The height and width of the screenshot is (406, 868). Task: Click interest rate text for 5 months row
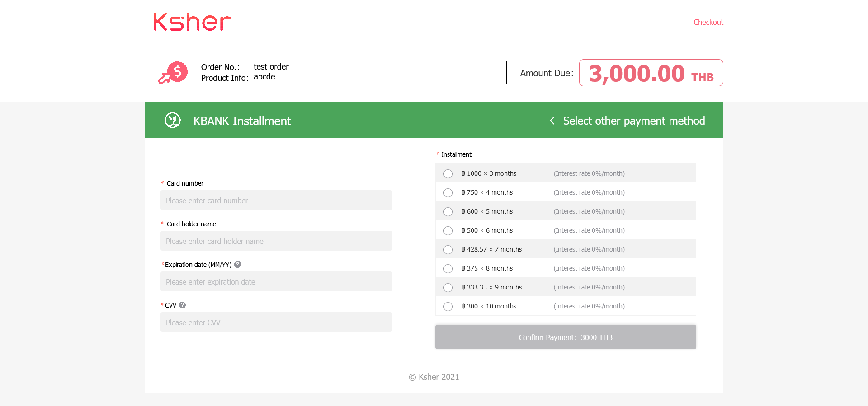pyautogui.click(x=589, y=211)
